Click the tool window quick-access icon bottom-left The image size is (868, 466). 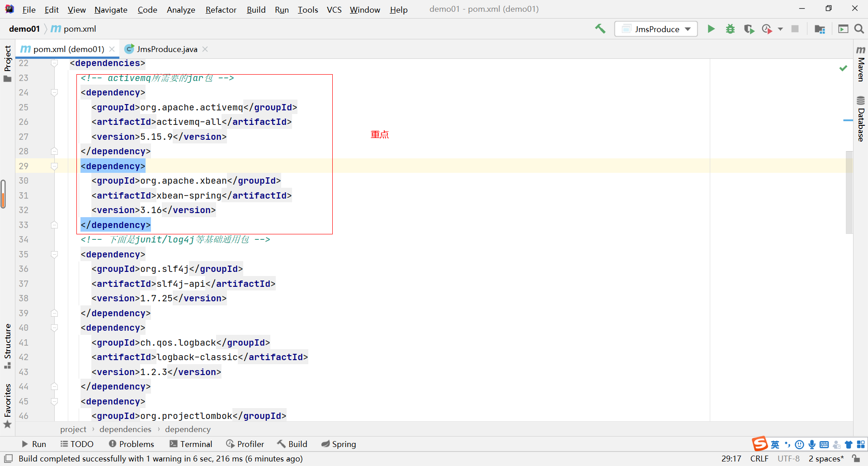click(x=8, y=458)
